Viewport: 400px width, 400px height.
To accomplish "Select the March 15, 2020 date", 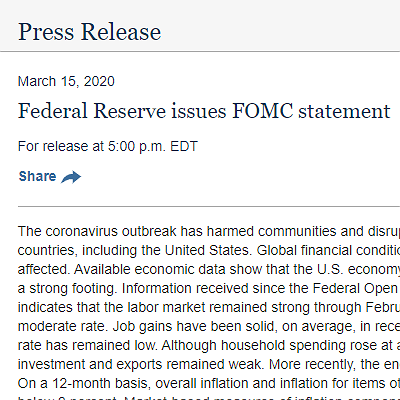I will (x=66, y=81).
